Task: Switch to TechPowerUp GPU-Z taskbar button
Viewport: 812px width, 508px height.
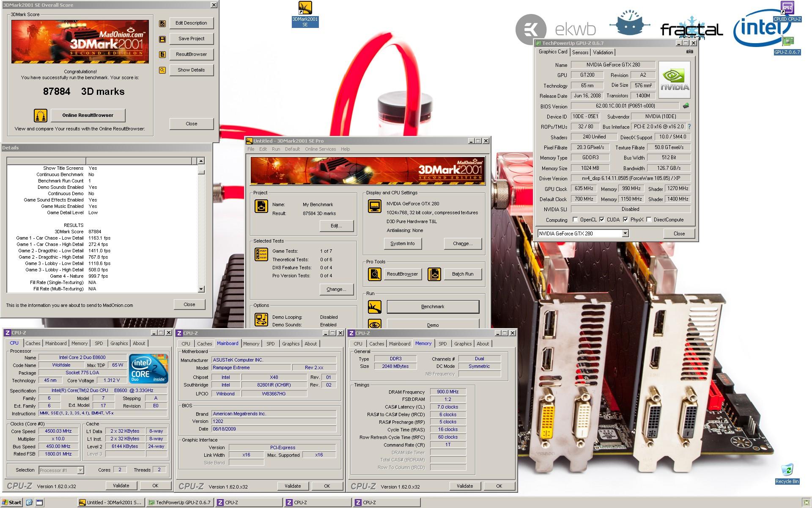Action: tap(181, 502)
